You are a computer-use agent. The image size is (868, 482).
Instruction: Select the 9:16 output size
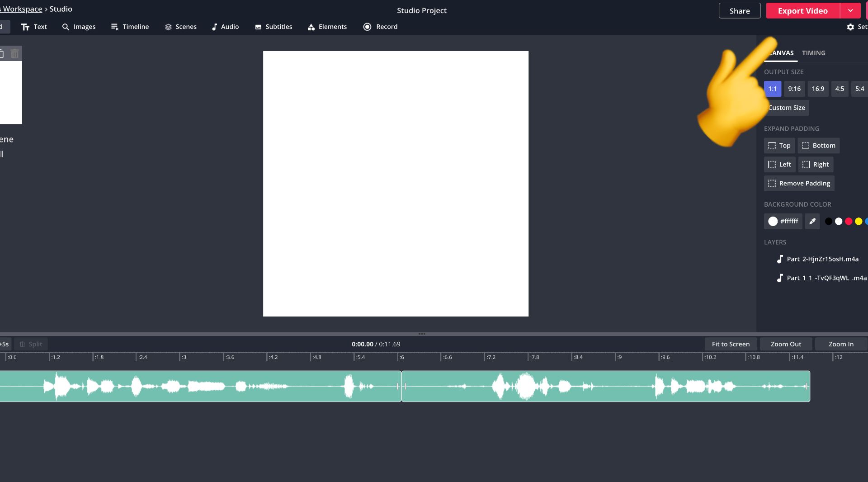794,89
